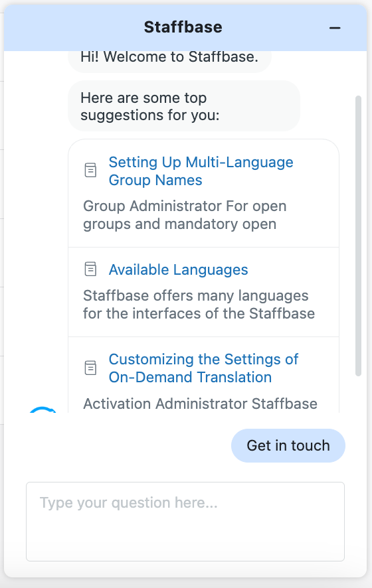
Task: Click the On-Demand Translation title line
Action: [x=190, y=377]
